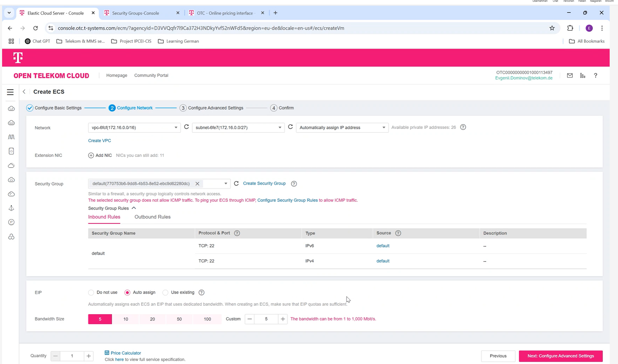Go back using Create ECS arrow
Image resolution: width=618 pixels, height=364 pixels.
click(x=24, y=92)
